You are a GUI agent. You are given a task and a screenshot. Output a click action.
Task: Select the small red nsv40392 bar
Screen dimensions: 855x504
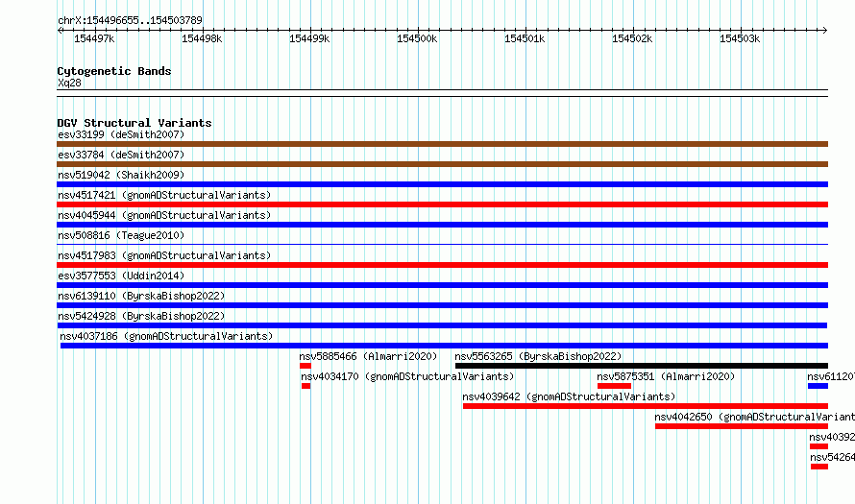(x=819, y=446)
